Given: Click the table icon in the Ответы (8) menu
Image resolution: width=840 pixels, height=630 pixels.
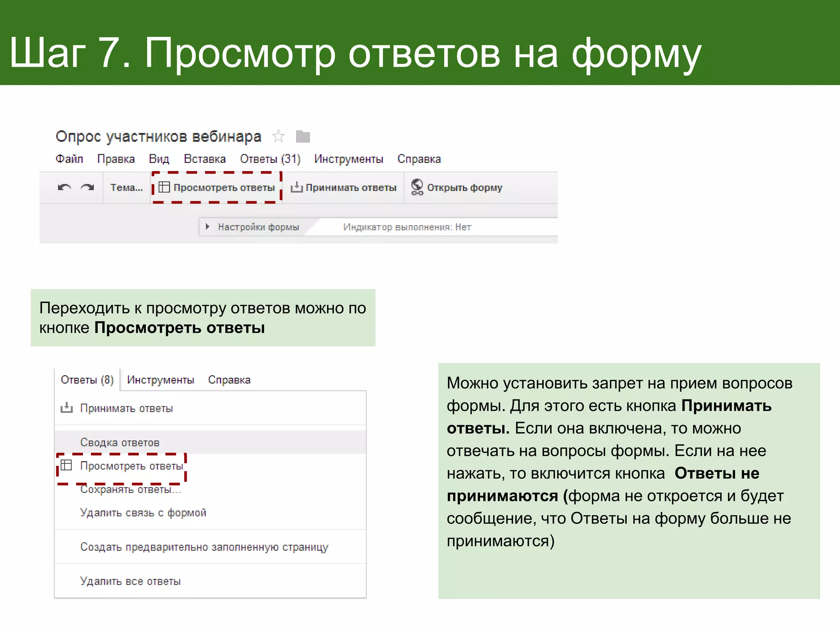Looking at the screenshot, I should [66, 465].
